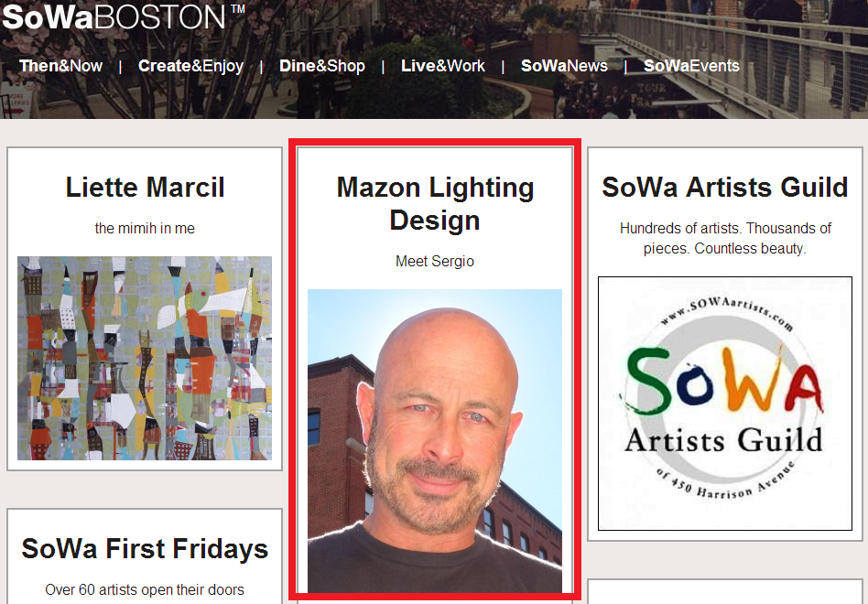This screenshot has width=868, height=604.
Task: Open the Live&Work navigation item
Action: tap(442, 66)
